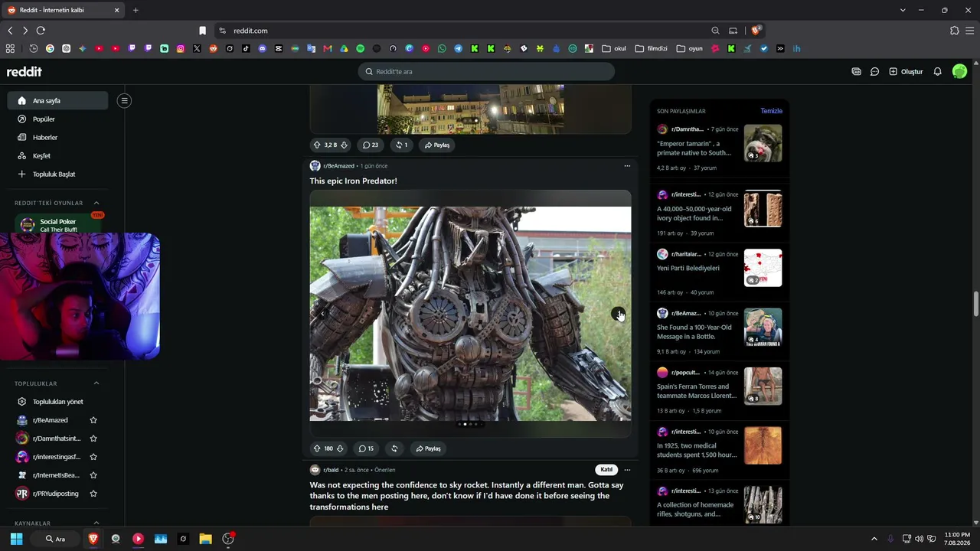Screen dimensions: 980x551
Task: Open the 'okul' bookmarks folder
Action: [614, 49]
